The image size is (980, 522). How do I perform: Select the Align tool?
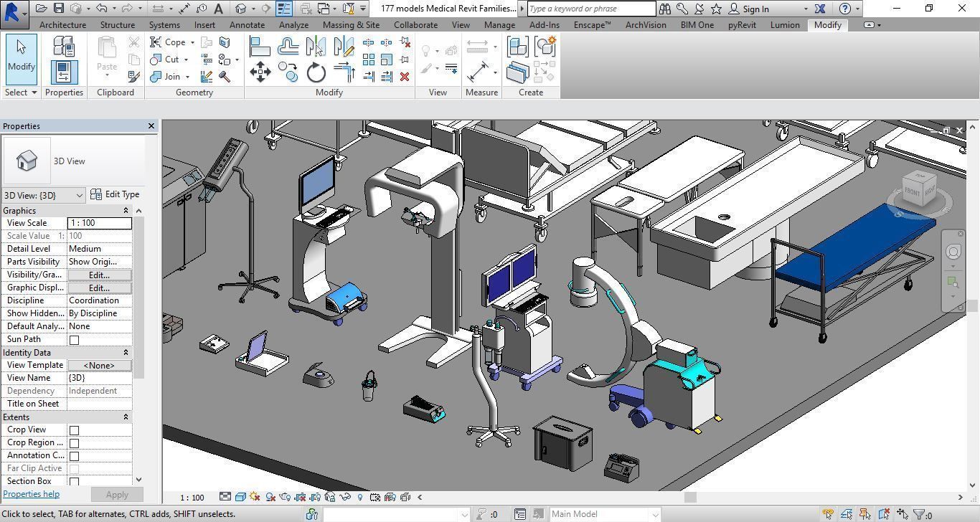(x=259, y=46)
